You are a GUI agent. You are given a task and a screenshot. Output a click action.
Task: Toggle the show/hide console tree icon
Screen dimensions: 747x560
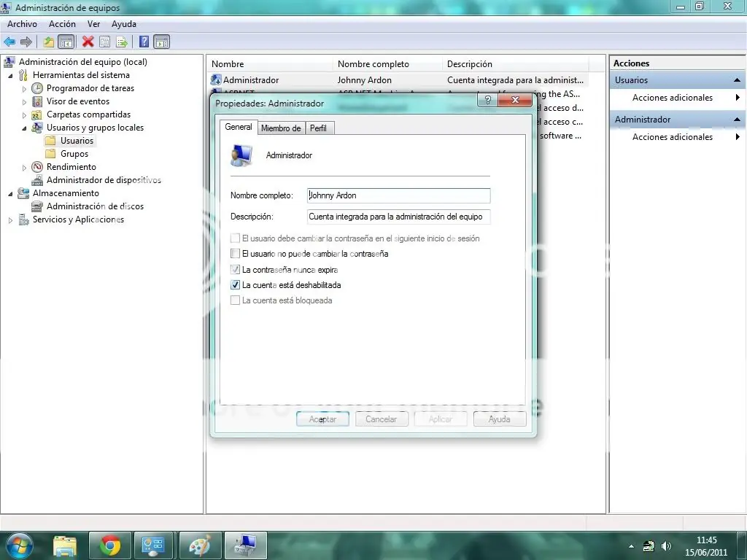click(x=66, y=42)
